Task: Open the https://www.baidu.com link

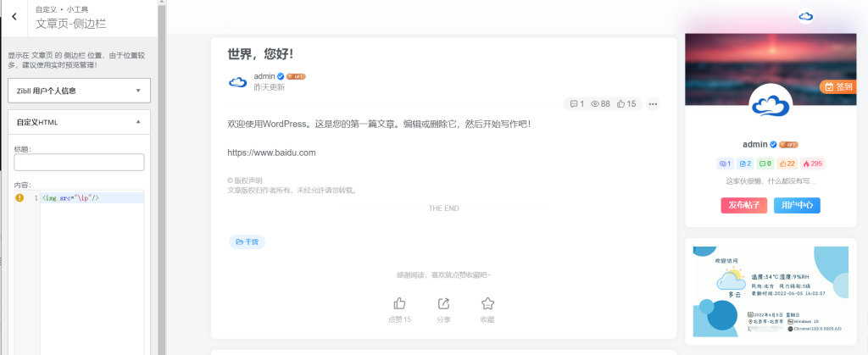Action: click(271, 153)
